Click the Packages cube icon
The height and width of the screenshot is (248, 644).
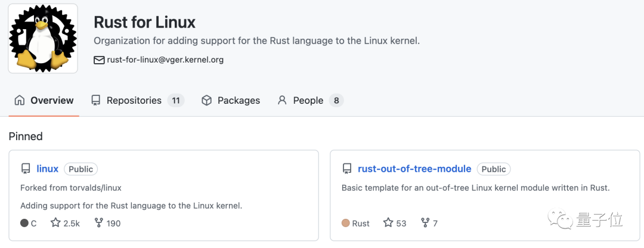click(x=207, y=100)
